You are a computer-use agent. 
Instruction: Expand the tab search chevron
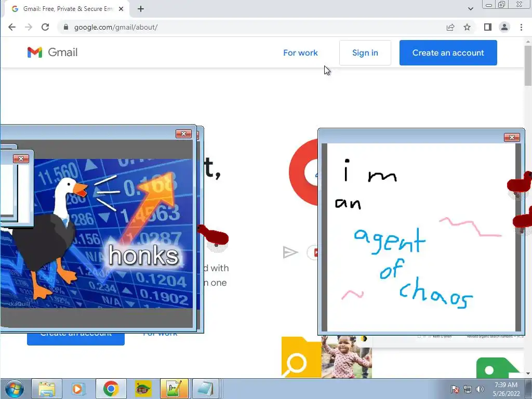[471, 9]
